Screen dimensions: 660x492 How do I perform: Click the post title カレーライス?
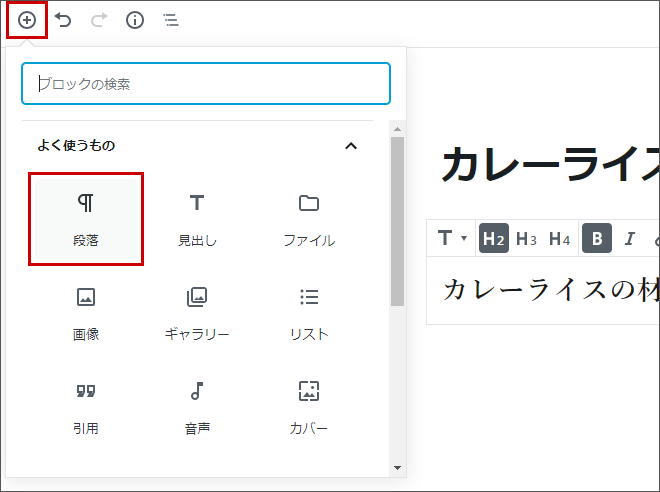(551, 164)
